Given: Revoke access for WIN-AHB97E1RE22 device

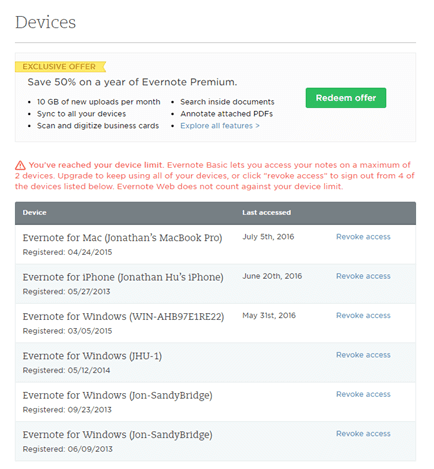Looking at the screenshot, I should [363, 315].
